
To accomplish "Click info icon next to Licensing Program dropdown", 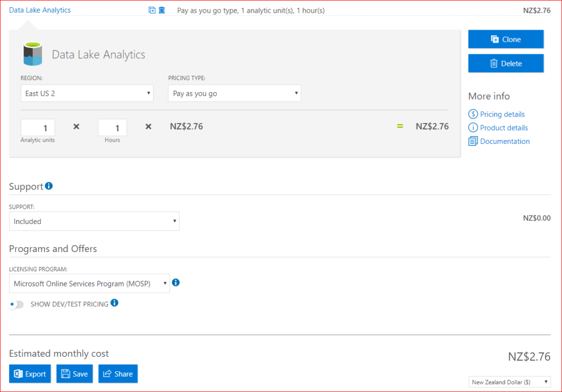I will (176, 283).
